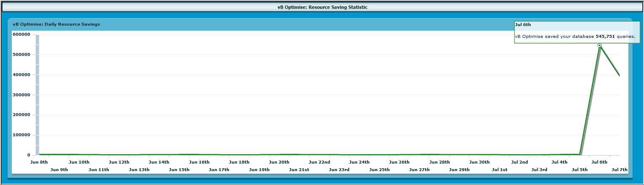
Task: Select the Jul 1st axis label
Action: coord(499,170)
